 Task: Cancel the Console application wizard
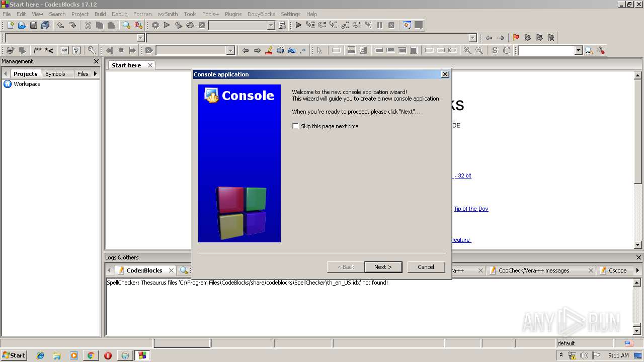[x=426, y=267]
